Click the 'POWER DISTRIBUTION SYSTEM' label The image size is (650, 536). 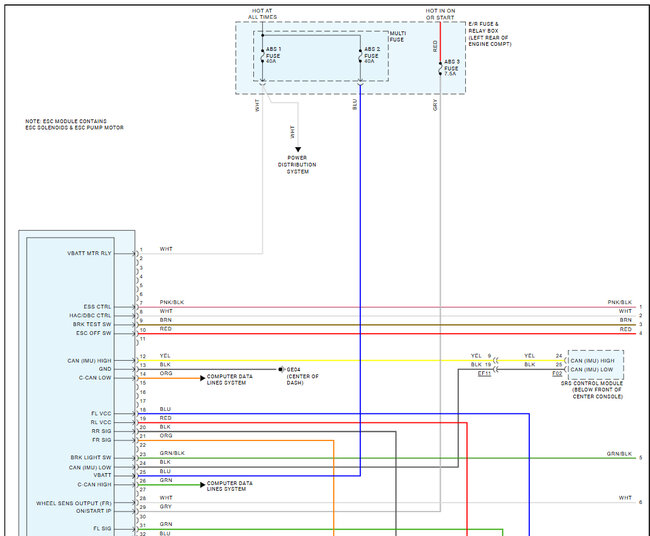pyautogui.click(x=297, y=165)
